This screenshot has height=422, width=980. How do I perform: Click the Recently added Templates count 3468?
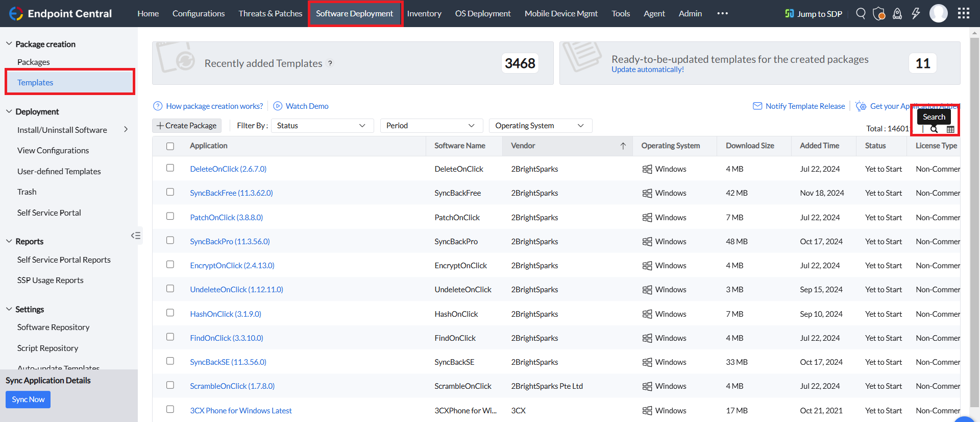tap(520, 63)
